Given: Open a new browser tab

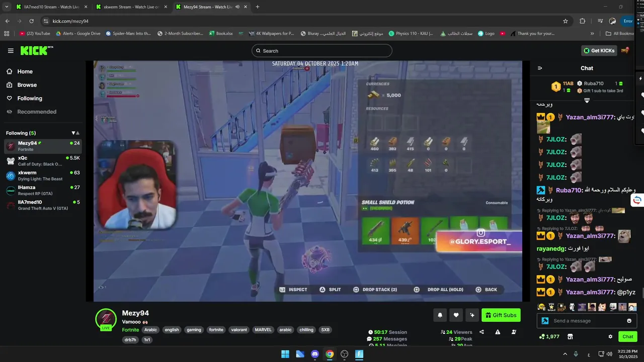Looking at the screenshot, I should pos(258,7).
